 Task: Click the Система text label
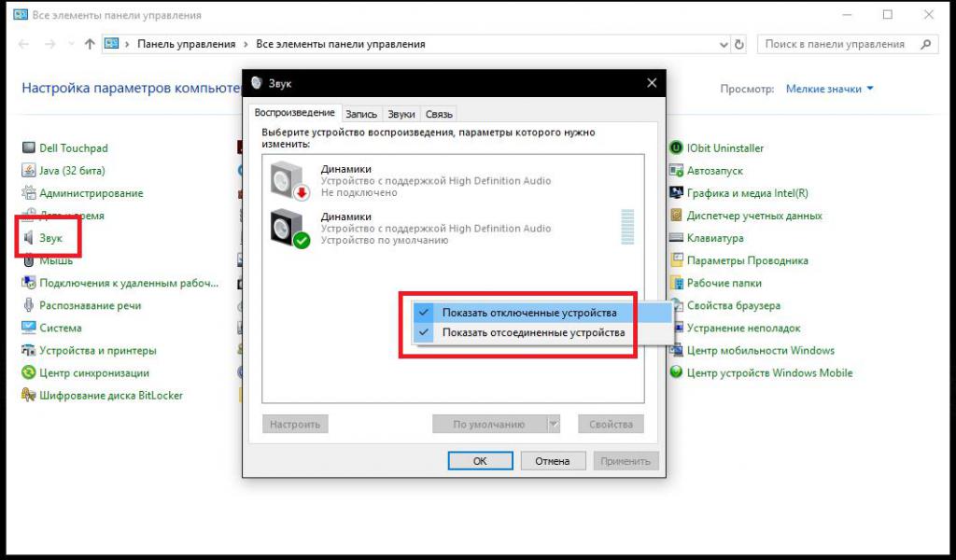[61, 328]
